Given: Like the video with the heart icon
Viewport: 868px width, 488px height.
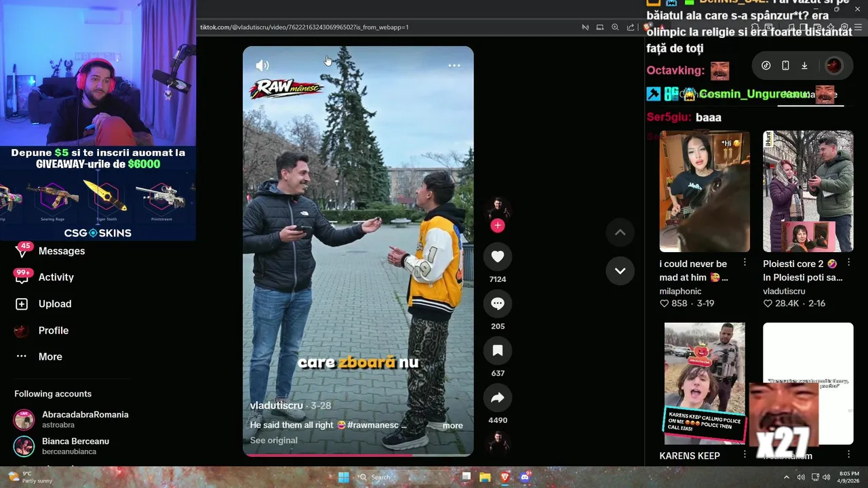Looking at the screenshot, I should [x=498, y=256].
